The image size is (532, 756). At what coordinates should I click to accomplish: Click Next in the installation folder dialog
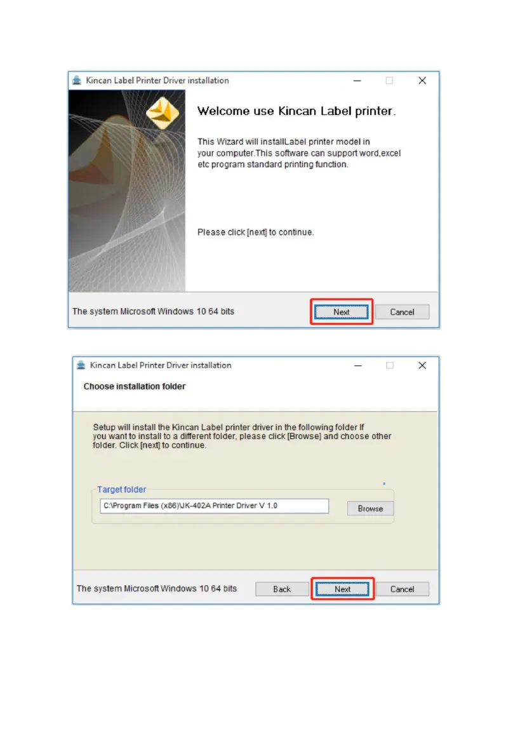click(342, 589)
